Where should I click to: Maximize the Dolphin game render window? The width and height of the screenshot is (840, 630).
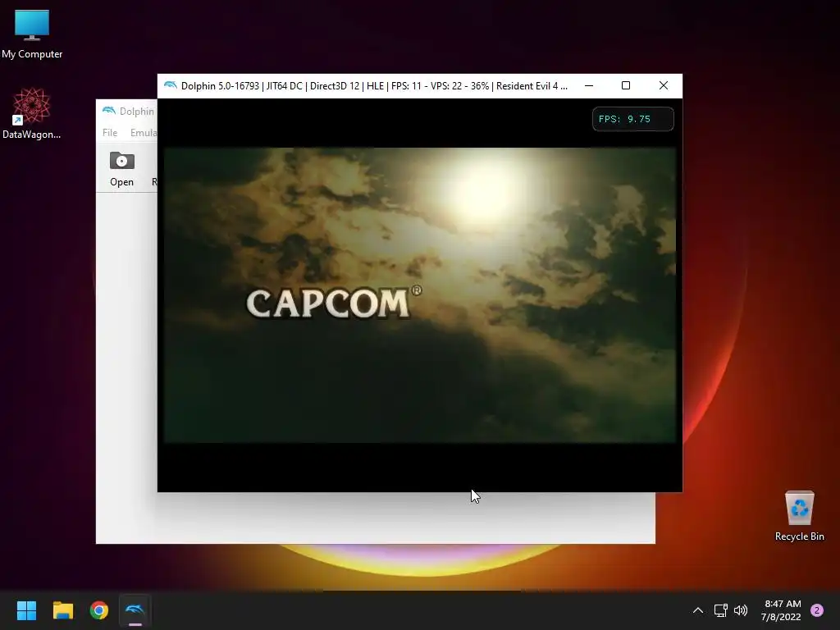(626, 85)
